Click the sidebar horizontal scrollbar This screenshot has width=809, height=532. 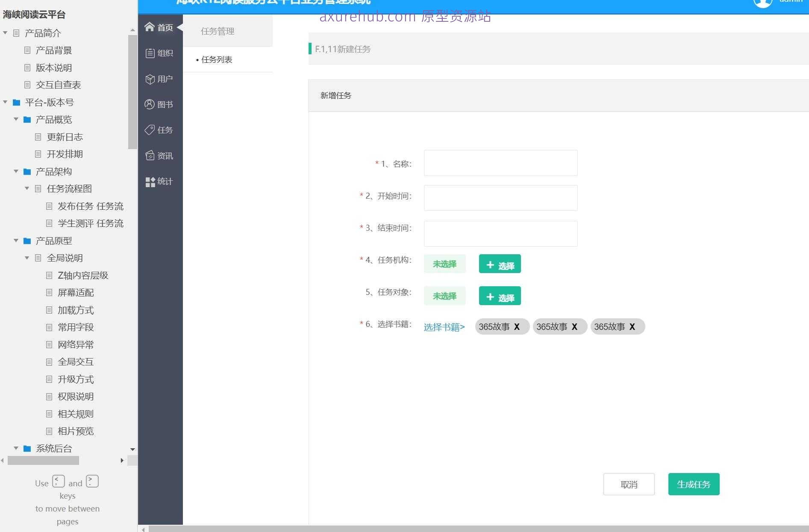(x=43, y=461)
